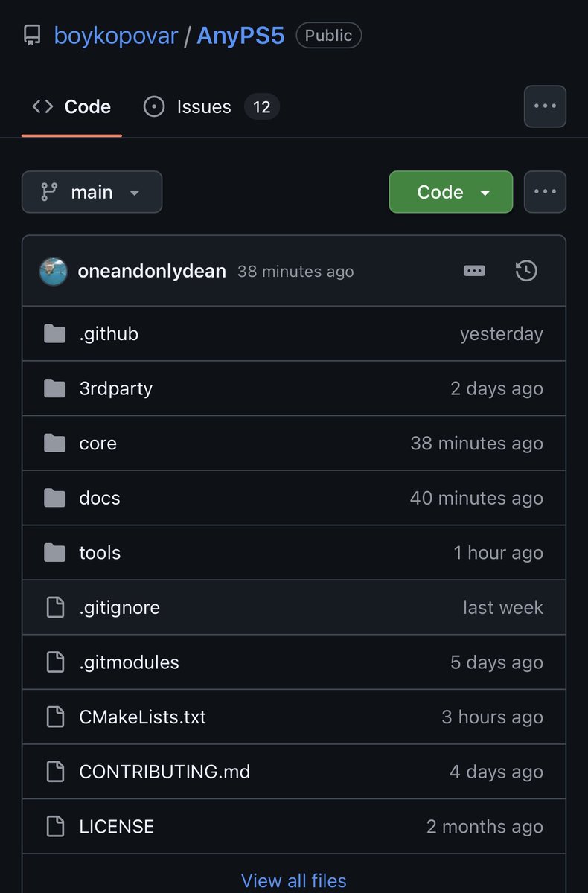The height and width of the screenshot is (893, 588).
Task: Open the 3rdparty folder
Action: (115, 388)
